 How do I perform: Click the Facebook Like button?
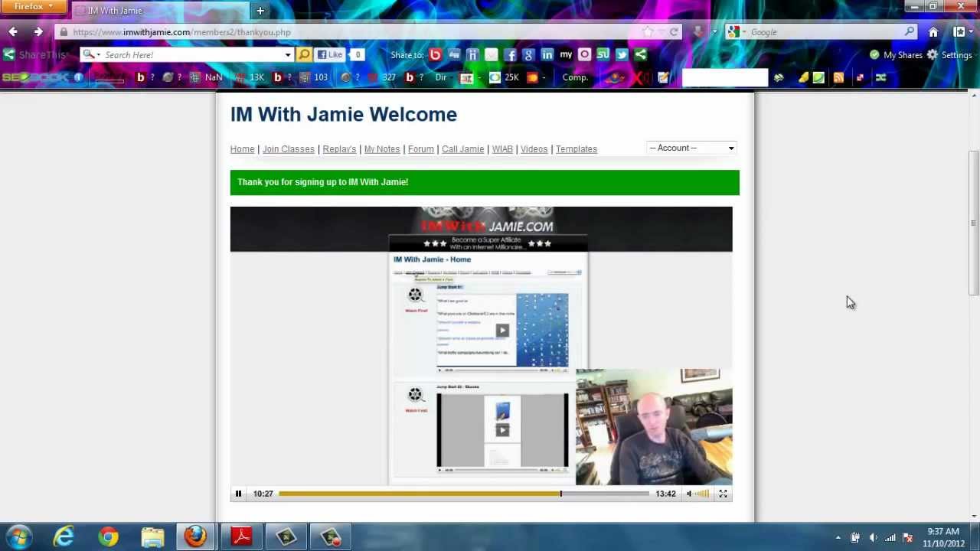[x=330, y=55]
